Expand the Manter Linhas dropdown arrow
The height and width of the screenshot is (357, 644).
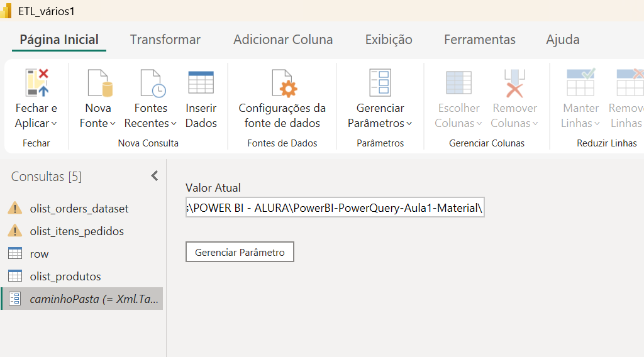[x=597, y=124]
